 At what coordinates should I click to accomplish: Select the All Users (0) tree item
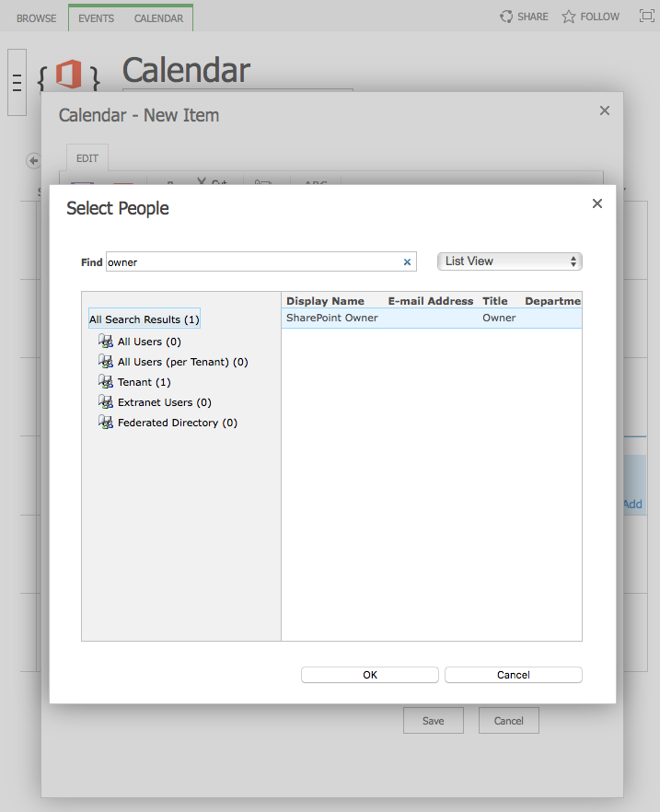[x=149, y=342]
